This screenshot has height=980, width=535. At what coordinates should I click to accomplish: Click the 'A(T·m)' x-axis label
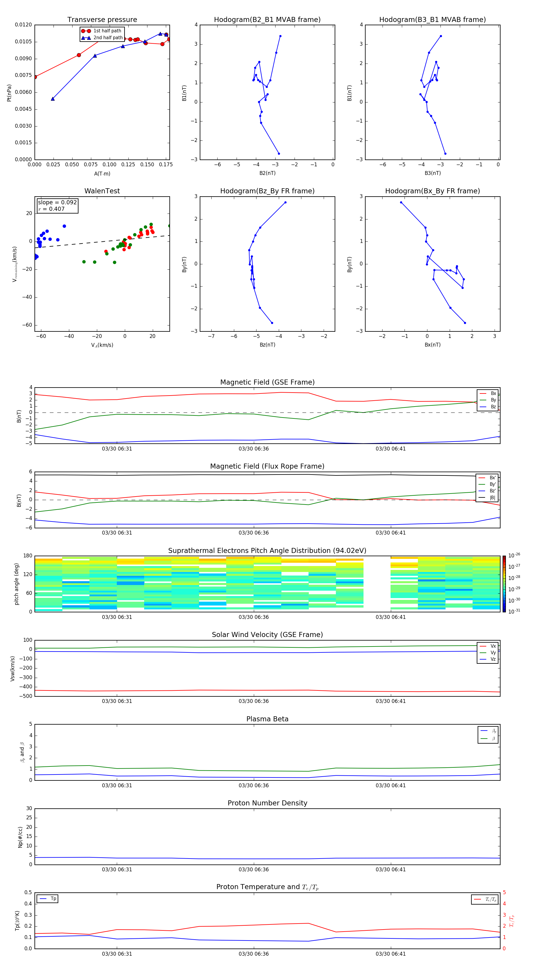coord(102,173)
